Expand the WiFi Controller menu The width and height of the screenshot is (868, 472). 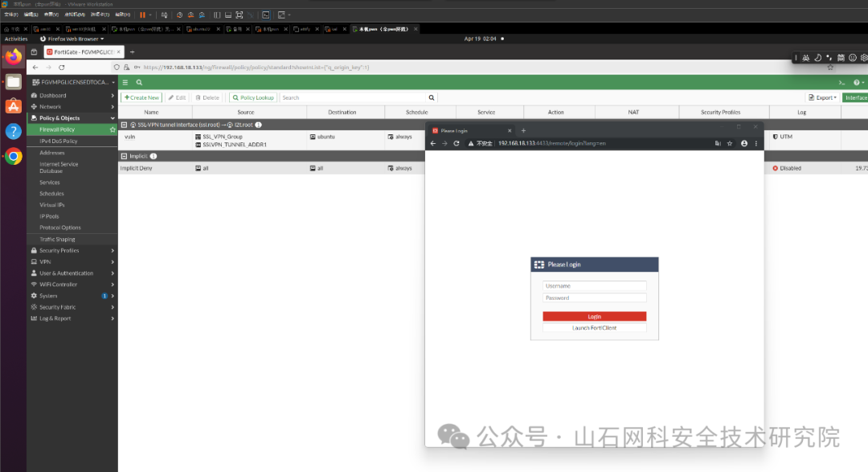pyautogui.click(x=72, y=285)
